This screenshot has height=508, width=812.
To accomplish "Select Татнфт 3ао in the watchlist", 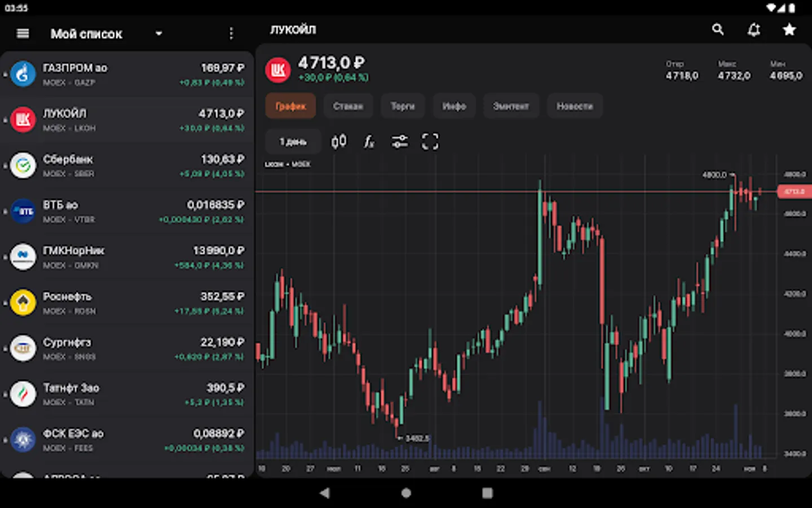I will pyautogui.click(x=127, y=395).
